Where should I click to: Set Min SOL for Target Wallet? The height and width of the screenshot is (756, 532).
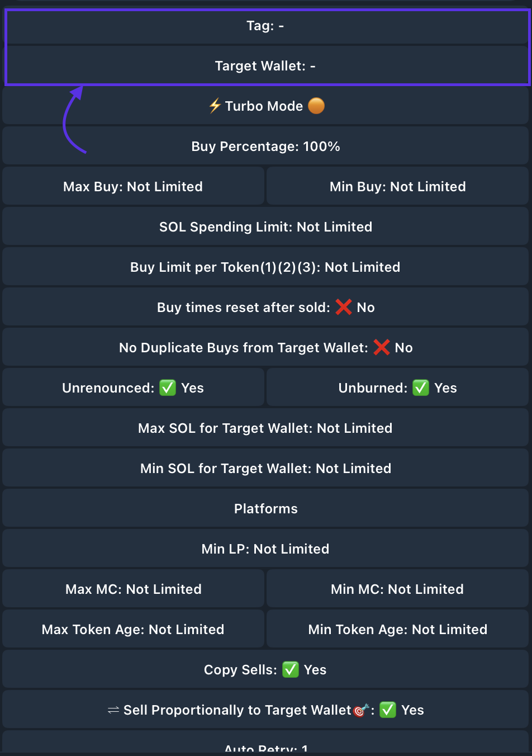coord(265,469)
